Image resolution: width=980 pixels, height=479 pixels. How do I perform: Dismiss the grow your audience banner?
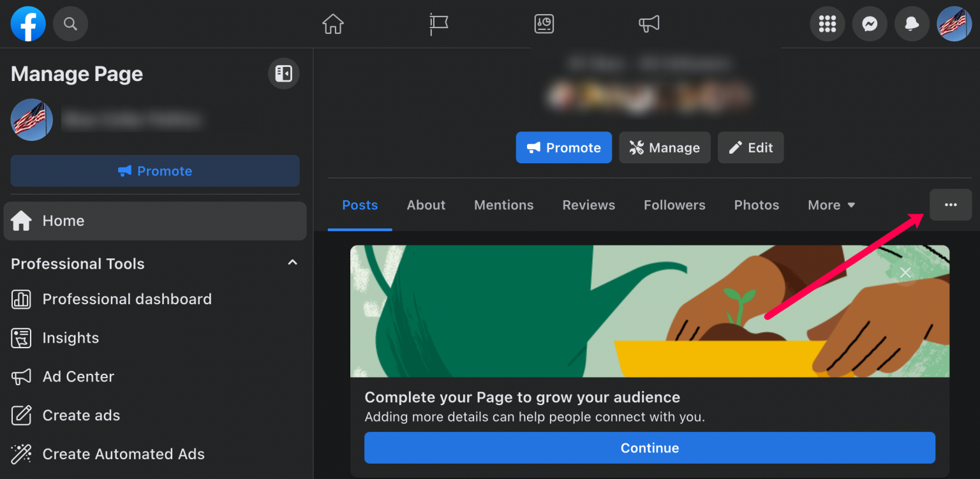point(905,272)
